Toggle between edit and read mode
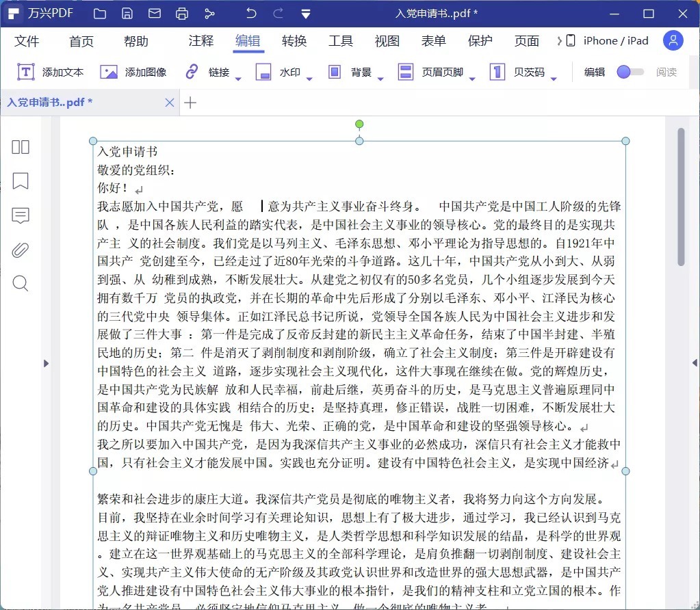Viewport: 700px width, 610px height. (x=630, y=72)
